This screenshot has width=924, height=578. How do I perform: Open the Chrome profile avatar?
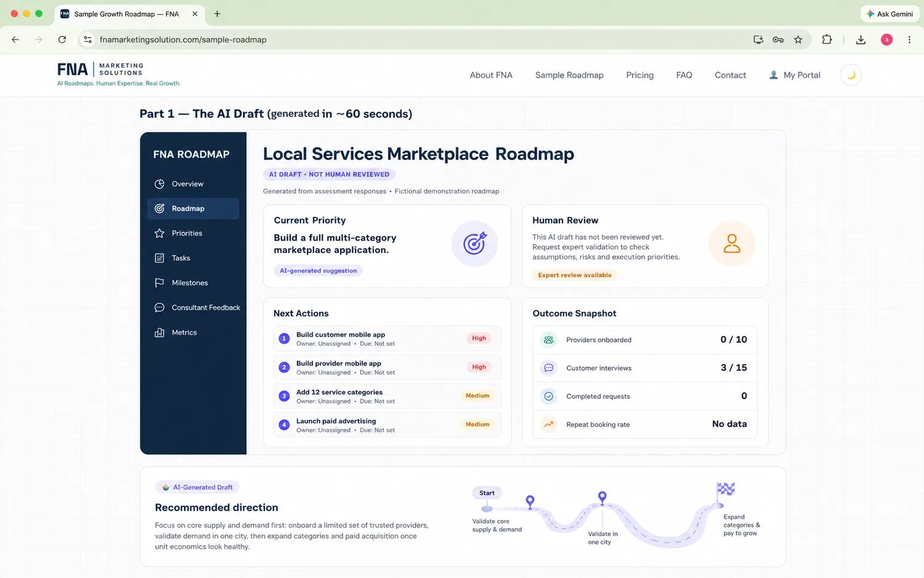tap(886, 39)
